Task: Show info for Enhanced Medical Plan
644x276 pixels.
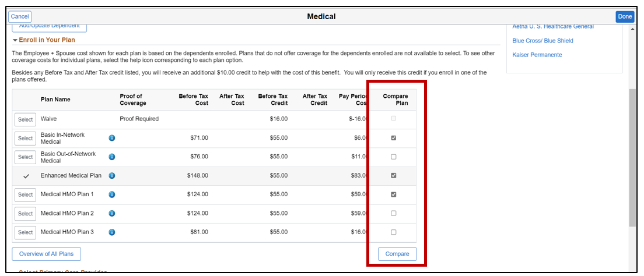Action: click(x=112, y=176)
